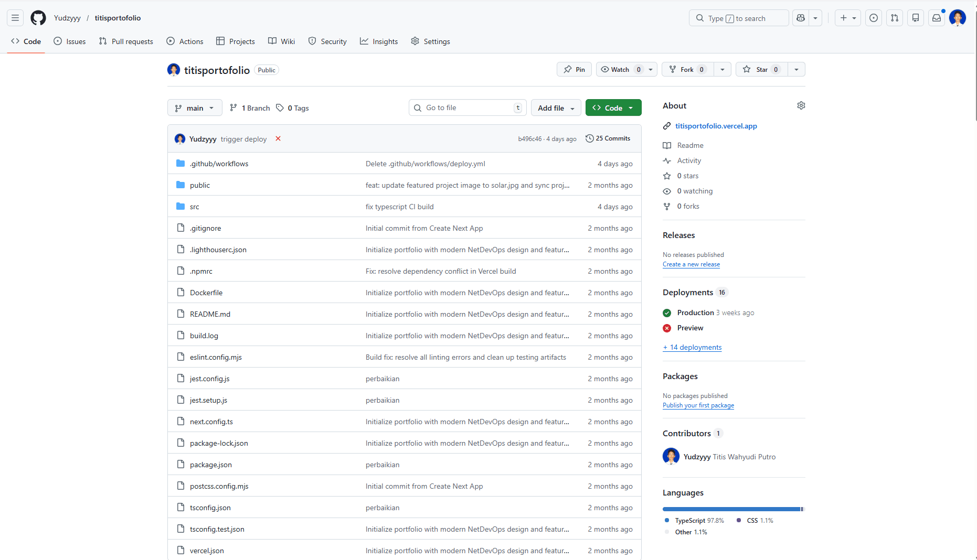Star the titisportofolio repository

pyautogui.click(x=761, y=69)
